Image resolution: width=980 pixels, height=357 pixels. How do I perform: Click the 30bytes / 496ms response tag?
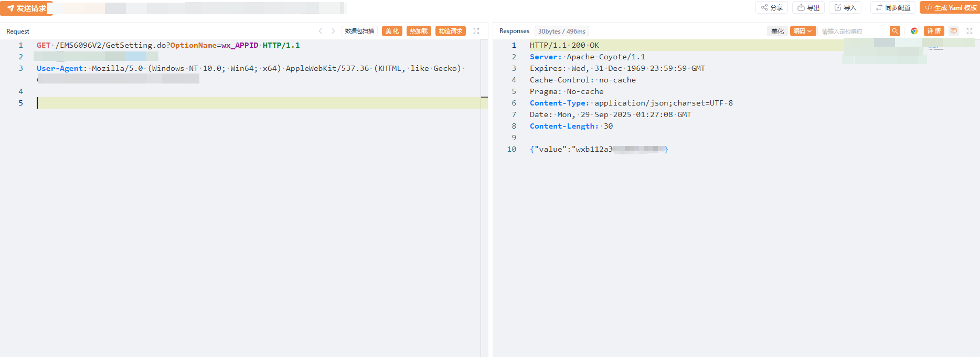pos(561,31)
